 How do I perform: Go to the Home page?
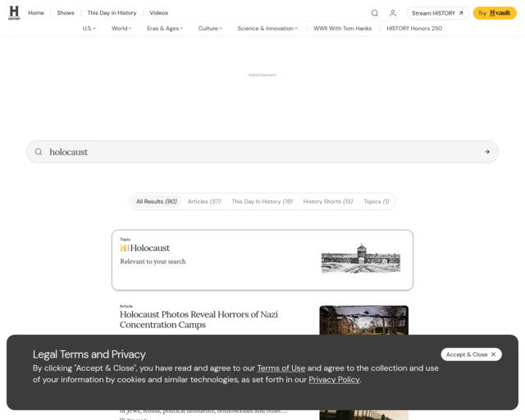tap(36, 13)
